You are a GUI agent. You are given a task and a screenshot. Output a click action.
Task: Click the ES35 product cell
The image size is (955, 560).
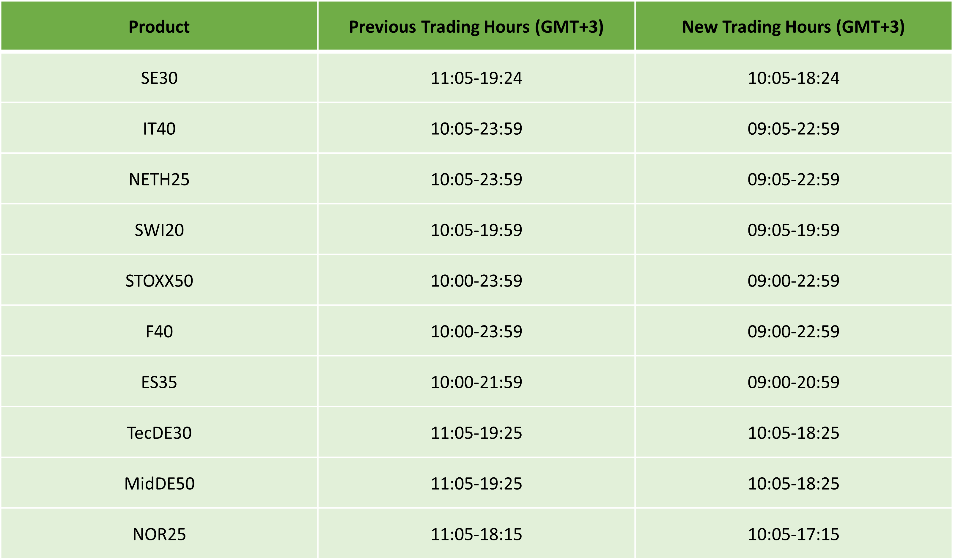pyautogui.click(x=159, y=382)
